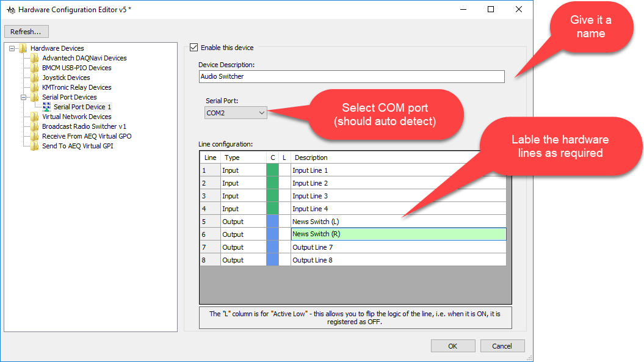This screenshot has width=644, height=362.
Task: Click the Type cell of line 4
Action: coord(244,208)
